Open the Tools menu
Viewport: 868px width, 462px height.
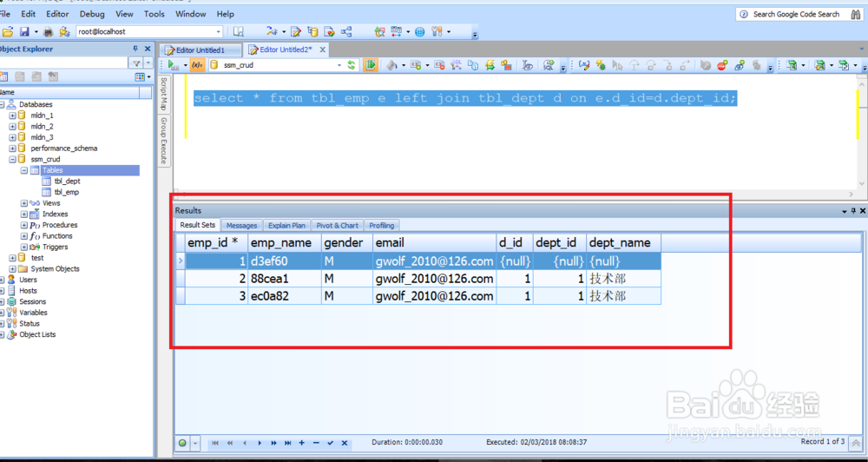coord(155,14)
